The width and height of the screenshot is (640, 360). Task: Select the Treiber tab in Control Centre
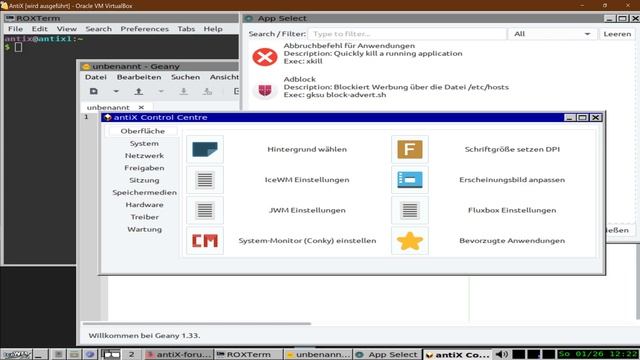(144, 217)
